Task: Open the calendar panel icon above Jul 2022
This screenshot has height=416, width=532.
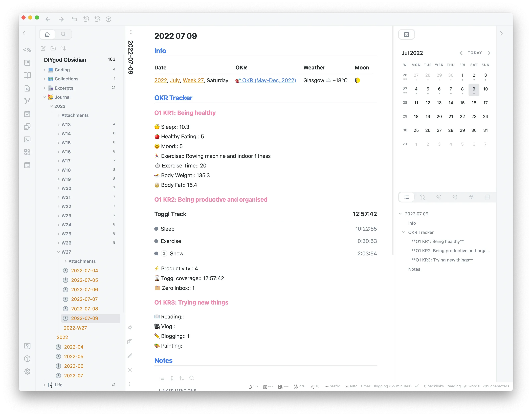Action: 406,34
